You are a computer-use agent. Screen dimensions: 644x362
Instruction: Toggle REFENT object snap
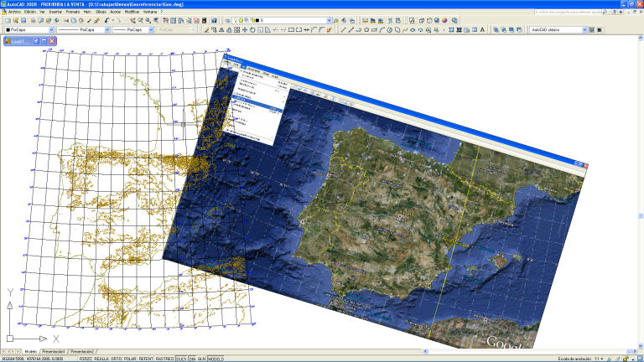[x=145, y=359]
